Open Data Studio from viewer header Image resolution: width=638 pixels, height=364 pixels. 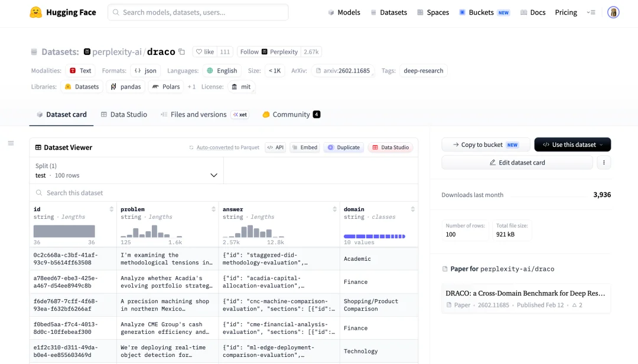tap(390, 147)
